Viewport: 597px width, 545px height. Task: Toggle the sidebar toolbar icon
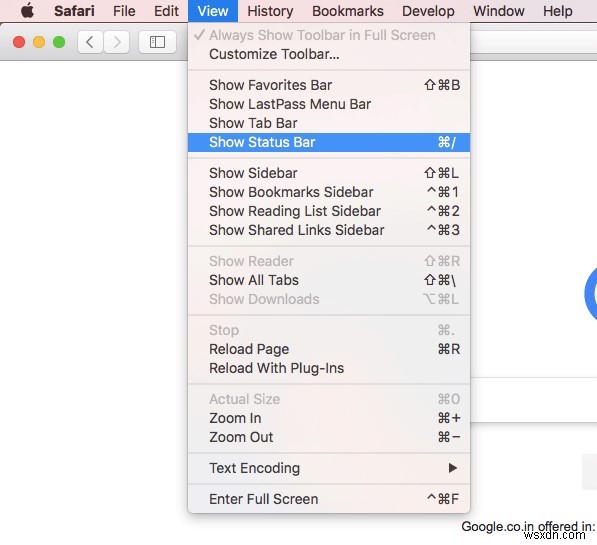coord(157,42)
